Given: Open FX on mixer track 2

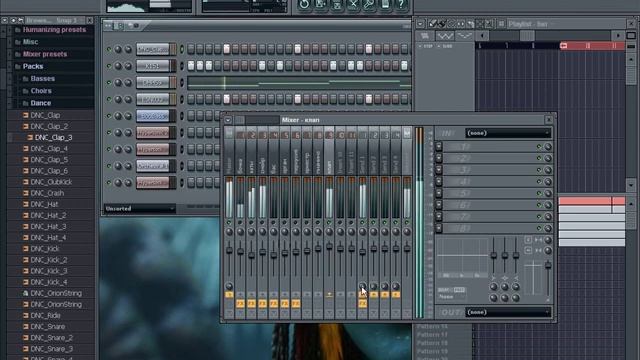Looking at the screenshot, I should tap(251, 303).
